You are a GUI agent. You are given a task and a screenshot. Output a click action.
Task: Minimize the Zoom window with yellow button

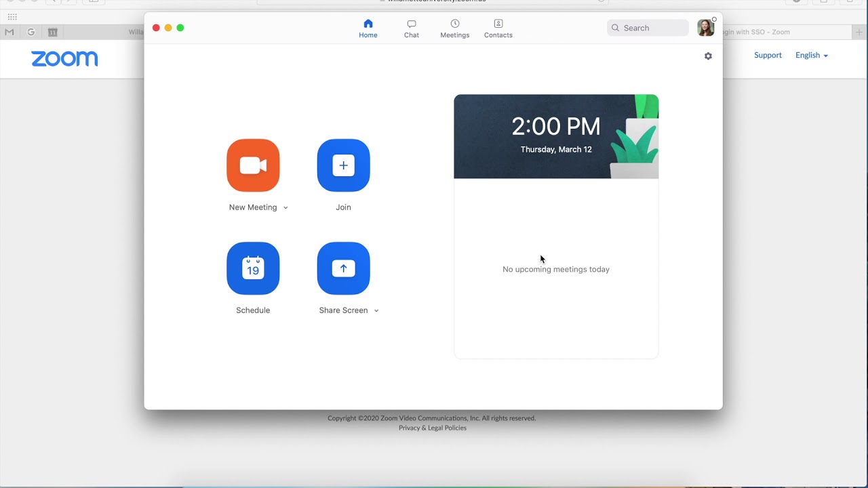[168, 28]
